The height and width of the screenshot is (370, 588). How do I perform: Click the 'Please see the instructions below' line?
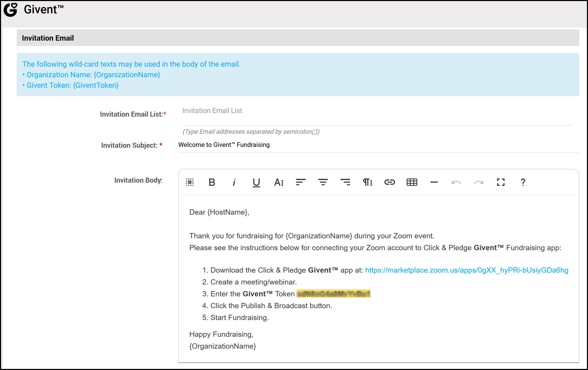click(x=375, y=248)
